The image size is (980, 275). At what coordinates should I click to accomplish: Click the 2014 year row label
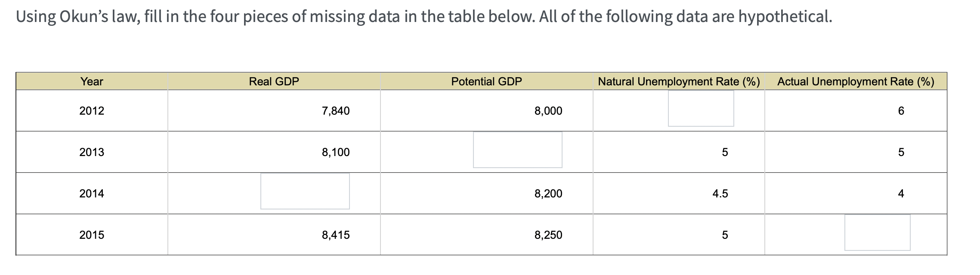pos(92,194)
